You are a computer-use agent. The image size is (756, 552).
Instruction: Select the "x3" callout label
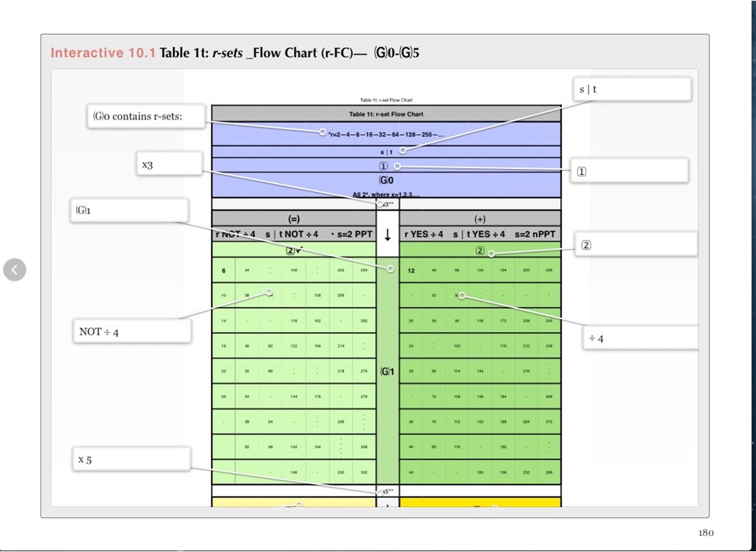coord(170,164)
